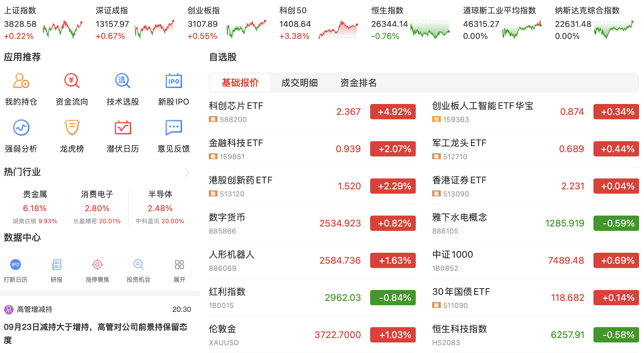Open the 涨停聚焦 target icon
The width and height of the screenshot is (644, 353).
97,265
